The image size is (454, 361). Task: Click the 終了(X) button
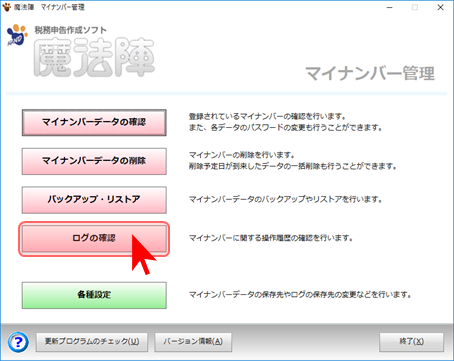pyautogui.click(x=411, y=342)
